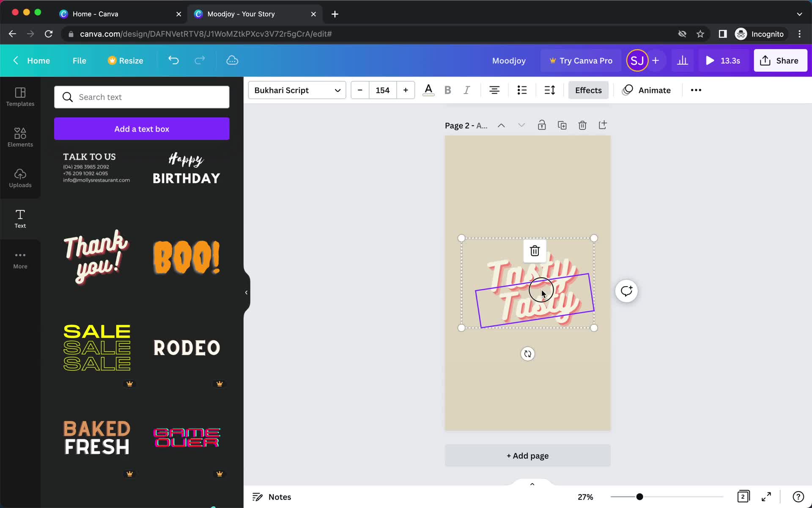The height and width of the screenshot is (508, 812).
Task: Insert the Baked Fresh text template
Action: (x=97, y=438)
